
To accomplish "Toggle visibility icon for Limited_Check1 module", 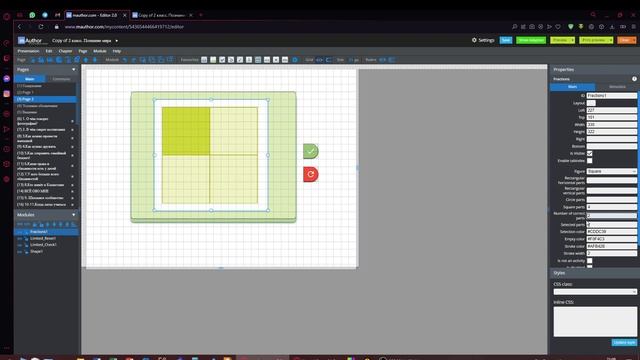I will pos(19,245).
